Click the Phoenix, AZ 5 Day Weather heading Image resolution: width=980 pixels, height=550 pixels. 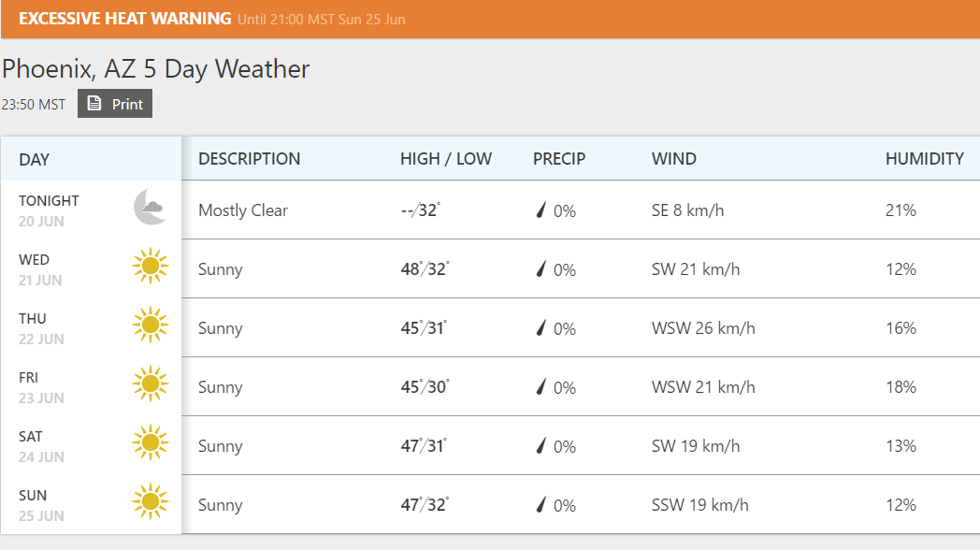click(x=155, y=69)
